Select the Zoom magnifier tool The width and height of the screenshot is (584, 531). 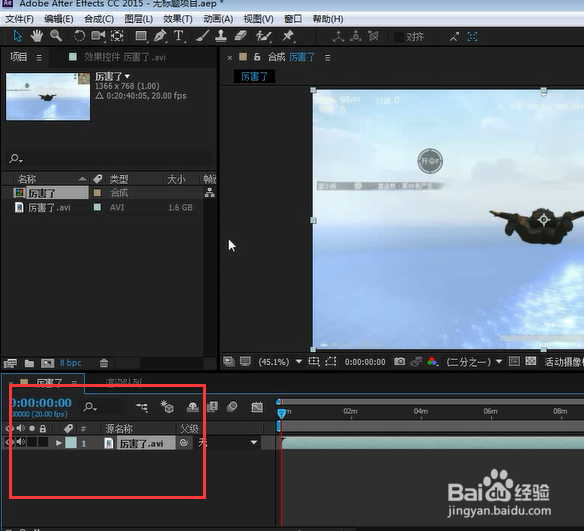click(56, 36)
